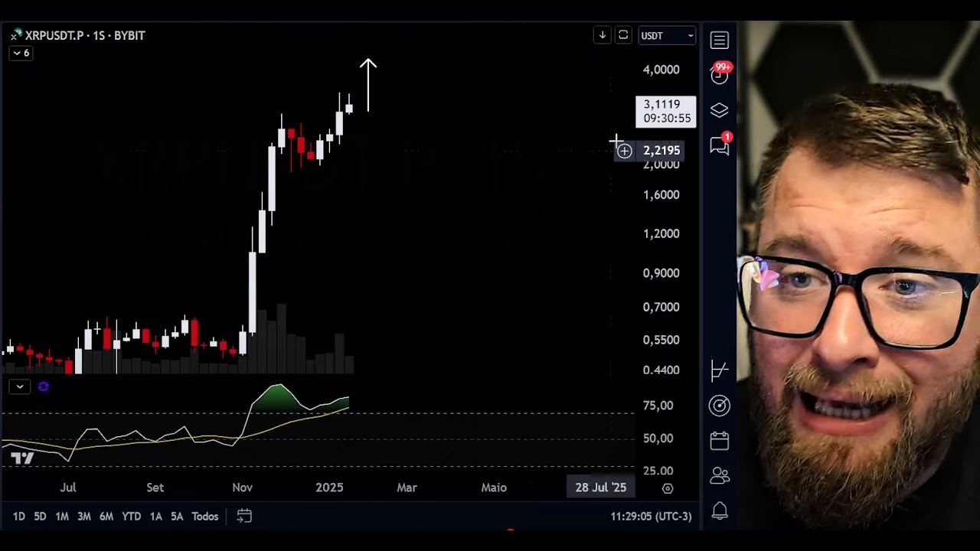The height and width of the screenshot is (551, 980).
Task: Expand the collapsed indicators legend showing 6
Action: tap(21, 53)
